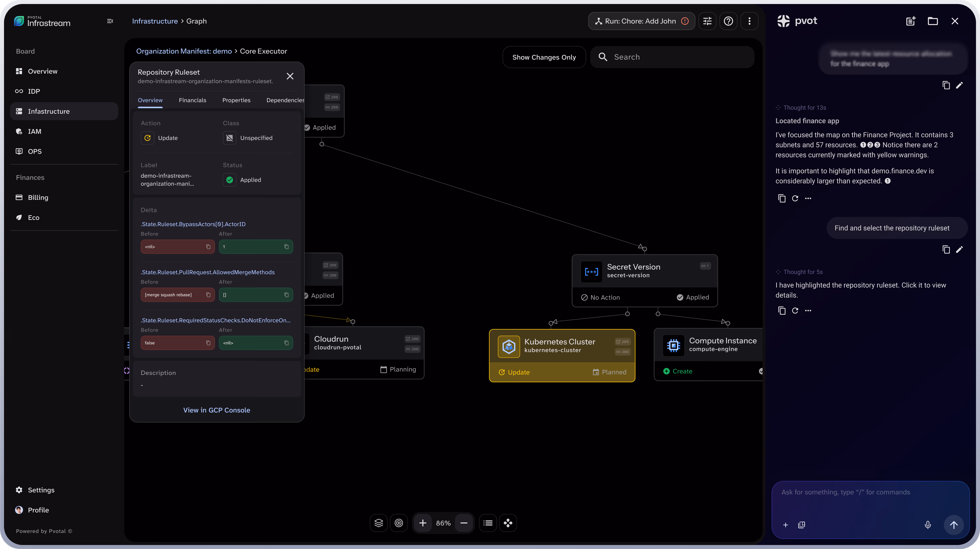
Task: Copy the <nil> after value of RequiredStatusChecks
Action: coord(286,343)
